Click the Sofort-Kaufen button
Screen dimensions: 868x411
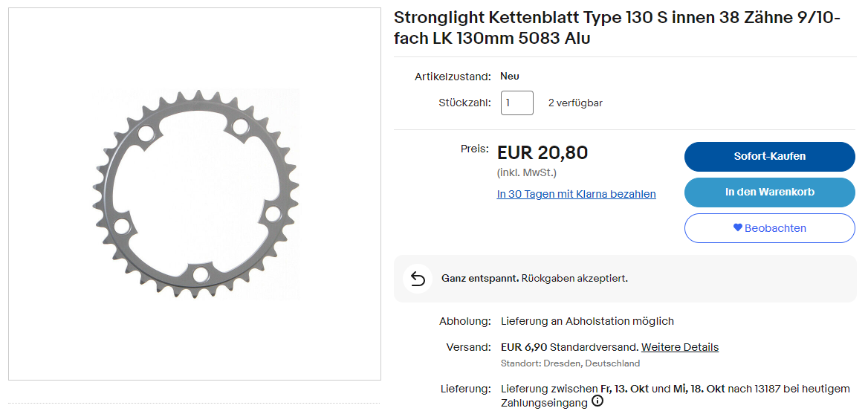[769, 156]
